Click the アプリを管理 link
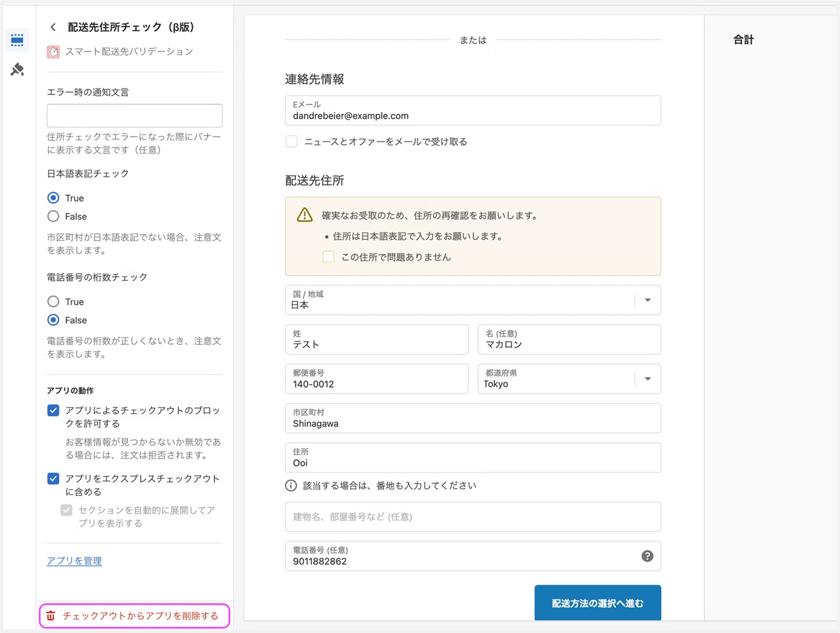The image size is (840, 633). click(x=74, y=561)
